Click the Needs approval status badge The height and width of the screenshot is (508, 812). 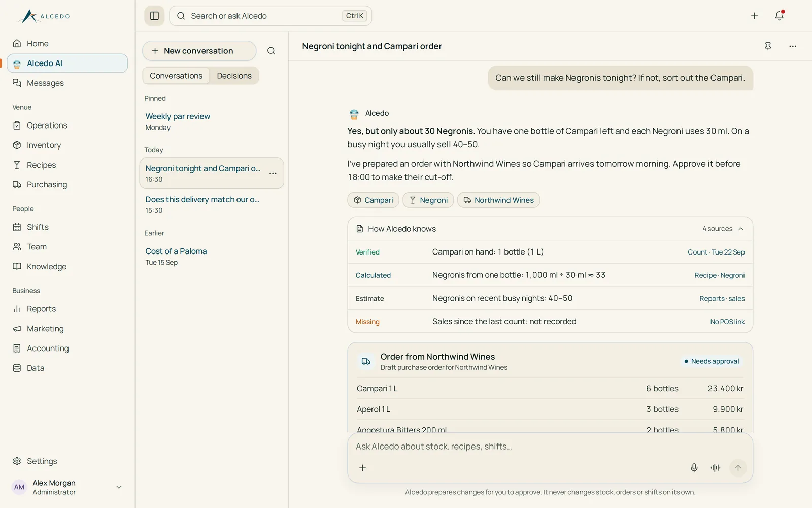click(x=712, y=361)
